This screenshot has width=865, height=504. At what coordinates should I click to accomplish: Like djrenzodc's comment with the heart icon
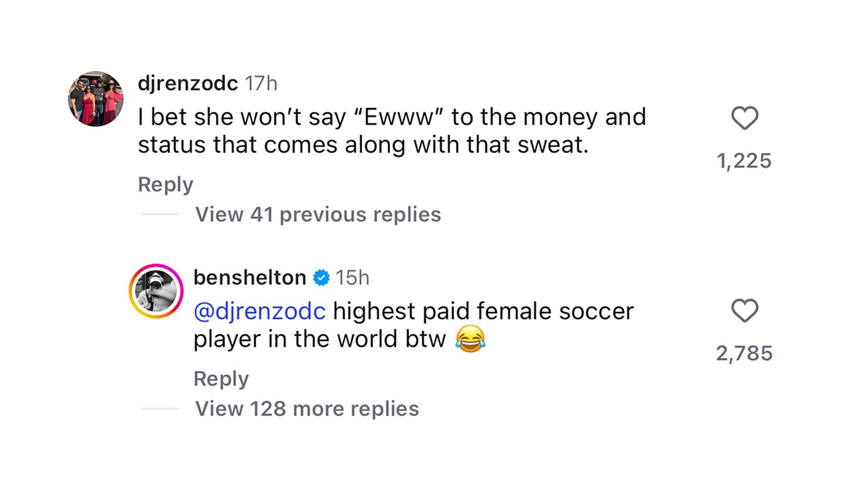(x=743, y=118)
